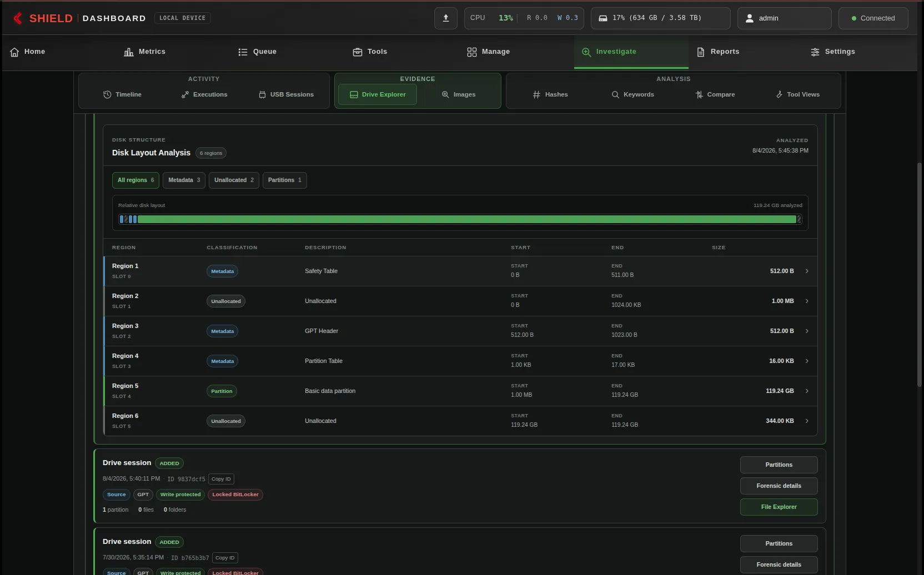Open Forensic details for session b765b3b7
The width and height of the screenshot is (924, 575).
click(779, 565)
